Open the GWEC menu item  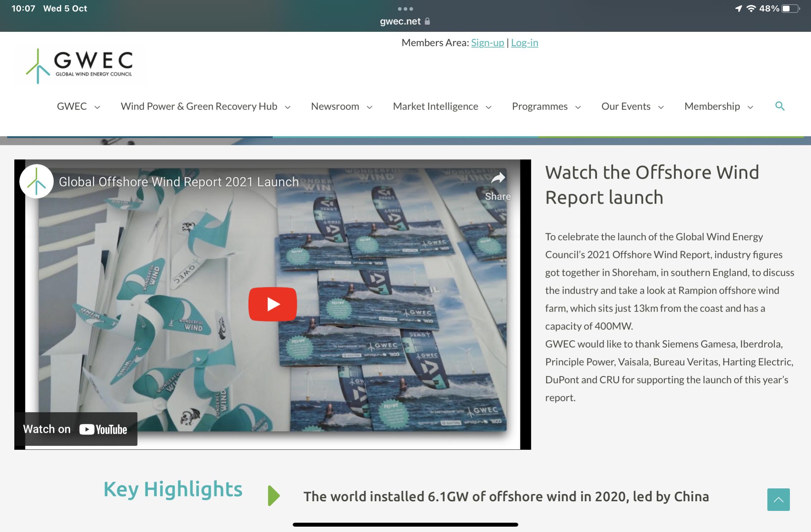tap(72, 106)
